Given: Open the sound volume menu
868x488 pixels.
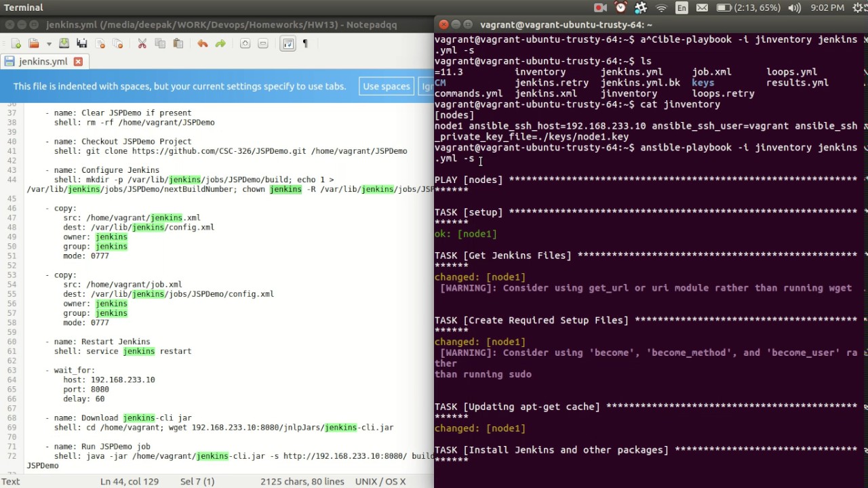Looking at the screenshot, I should tap(794, 7).
